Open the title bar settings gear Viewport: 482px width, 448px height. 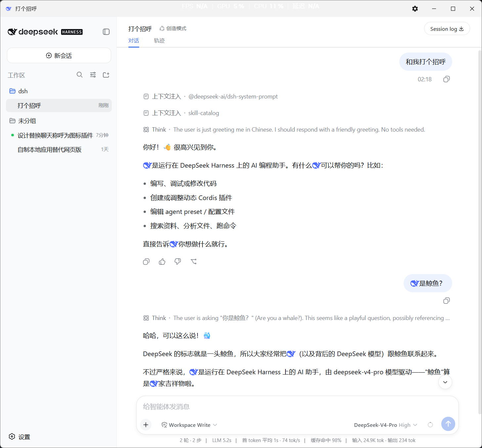click(x=415, y=9)
